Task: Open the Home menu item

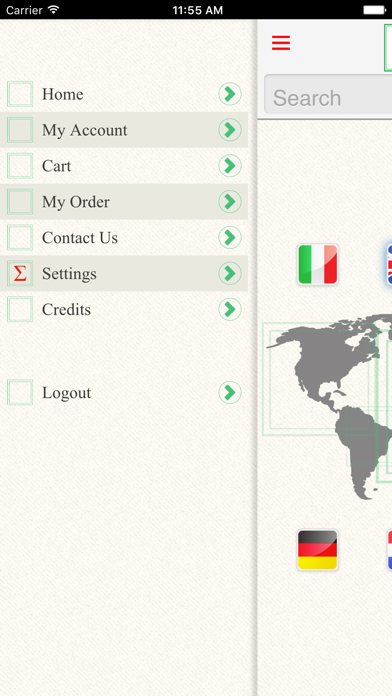Action: pyautogui.click(x=124, y=94)
